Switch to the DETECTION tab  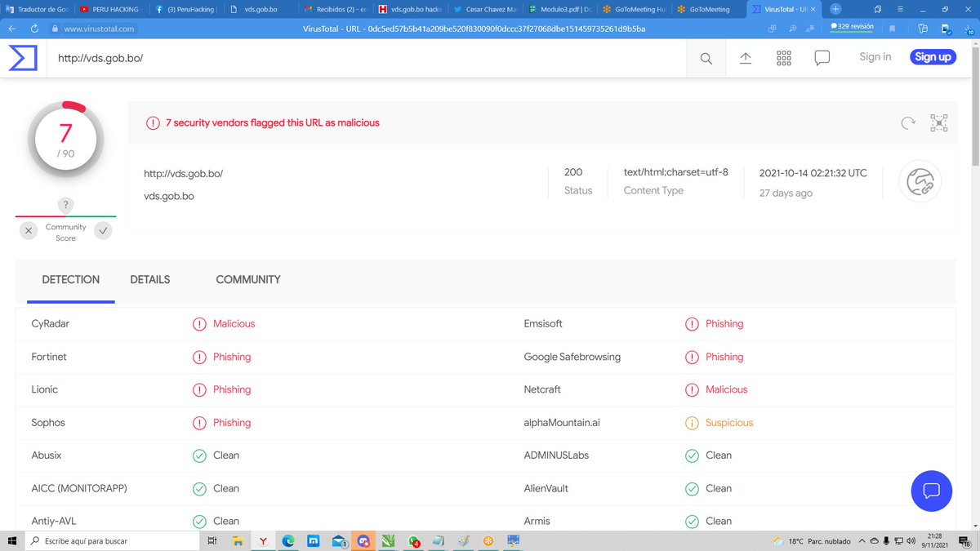tap(71, 280)
